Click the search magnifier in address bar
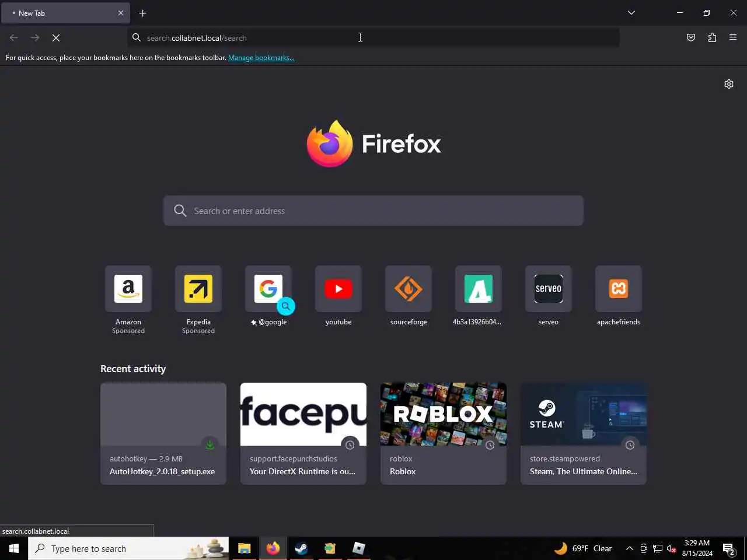The image size is (747, 560). click(137, 38)
